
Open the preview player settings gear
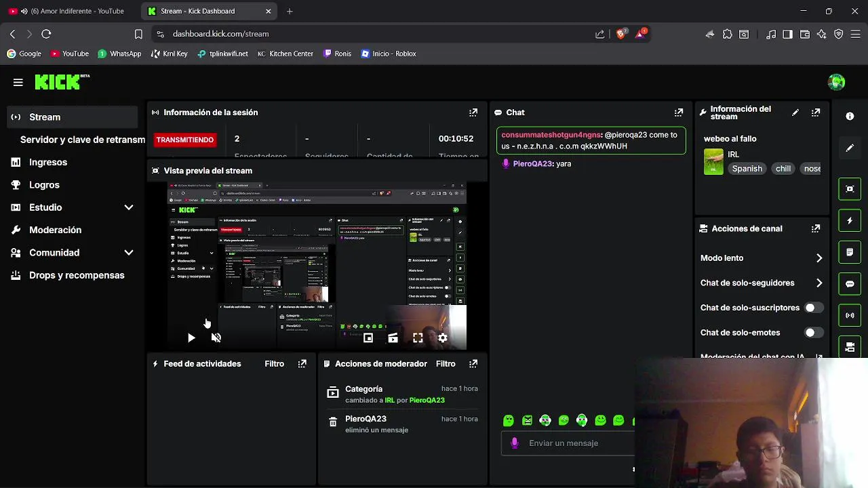(443, 338)
